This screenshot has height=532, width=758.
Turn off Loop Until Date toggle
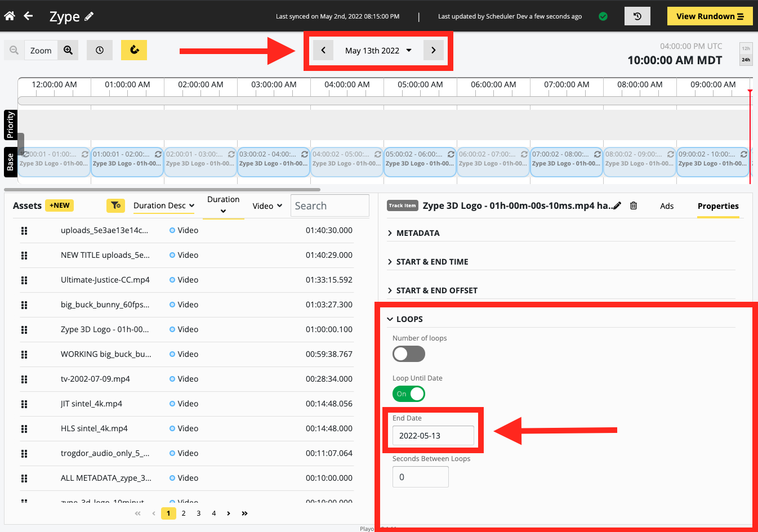tap(409, 394)
